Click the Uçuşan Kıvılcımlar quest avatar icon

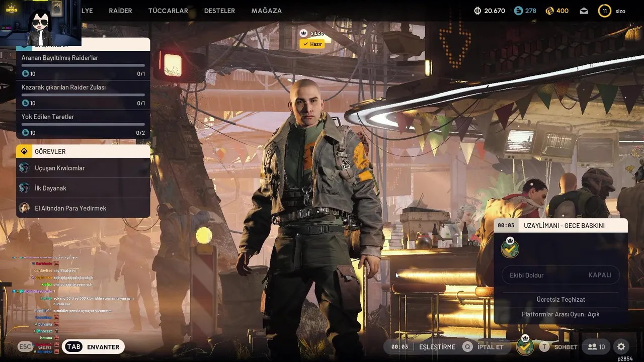click(x=24, y=168)
